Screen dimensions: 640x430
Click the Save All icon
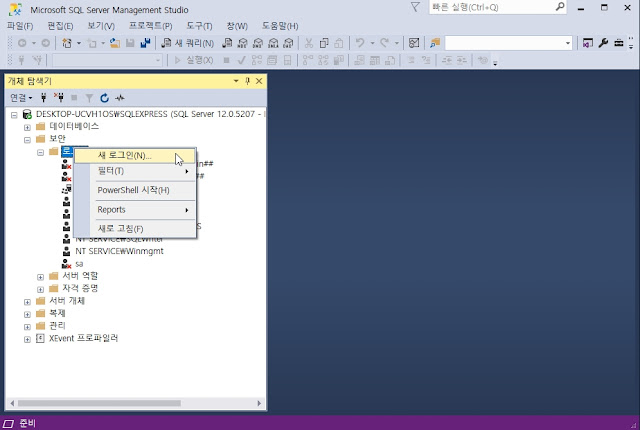pyautogui.click(x=145, y=43)
